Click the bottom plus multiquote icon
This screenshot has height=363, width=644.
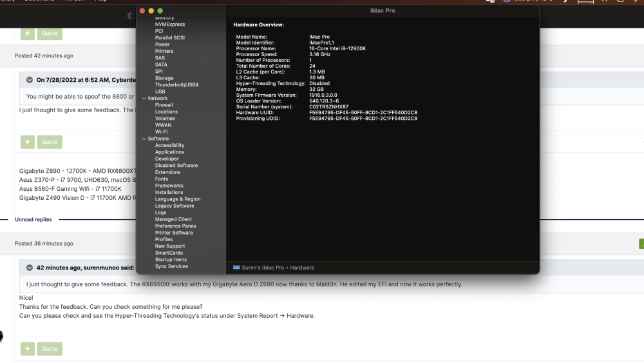point(28,349)
